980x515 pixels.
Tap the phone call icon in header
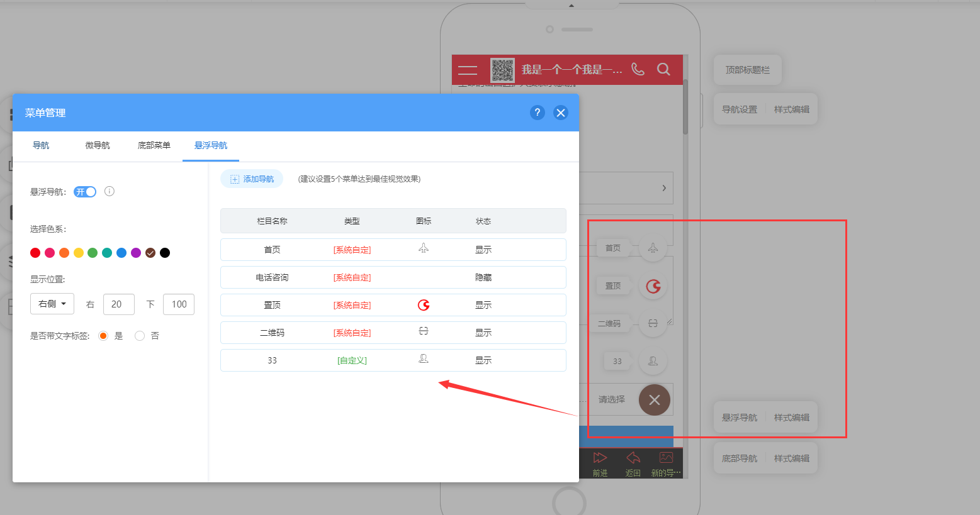pos(638,69)
